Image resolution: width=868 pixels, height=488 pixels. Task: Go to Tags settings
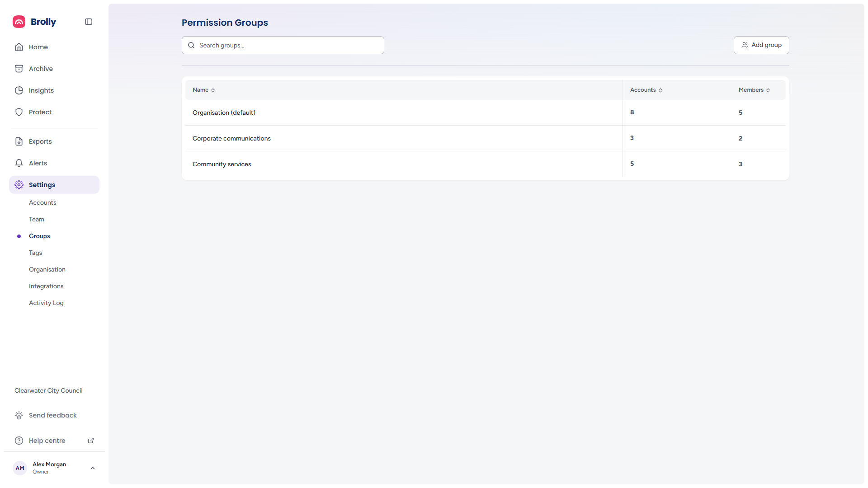click(35, 253)
